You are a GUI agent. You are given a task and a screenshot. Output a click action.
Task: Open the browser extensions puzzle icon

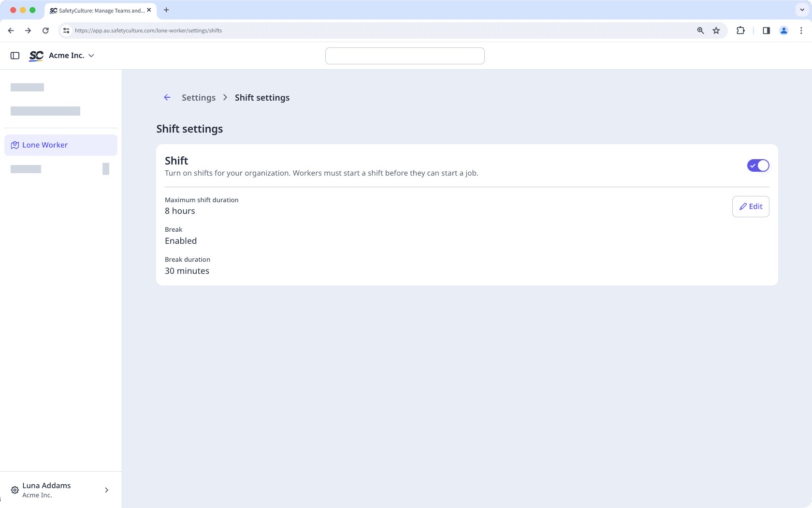(740, 30)
